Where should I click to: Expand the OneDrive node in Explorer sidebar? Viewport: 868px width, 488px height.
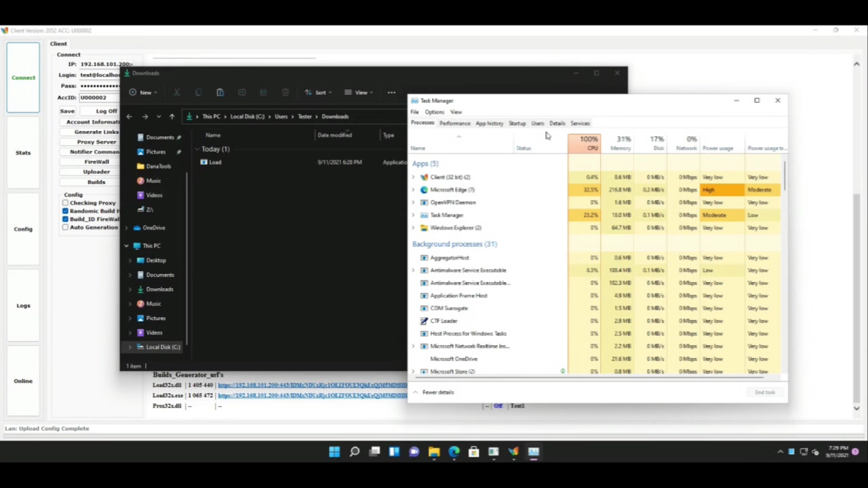point(127,228)
